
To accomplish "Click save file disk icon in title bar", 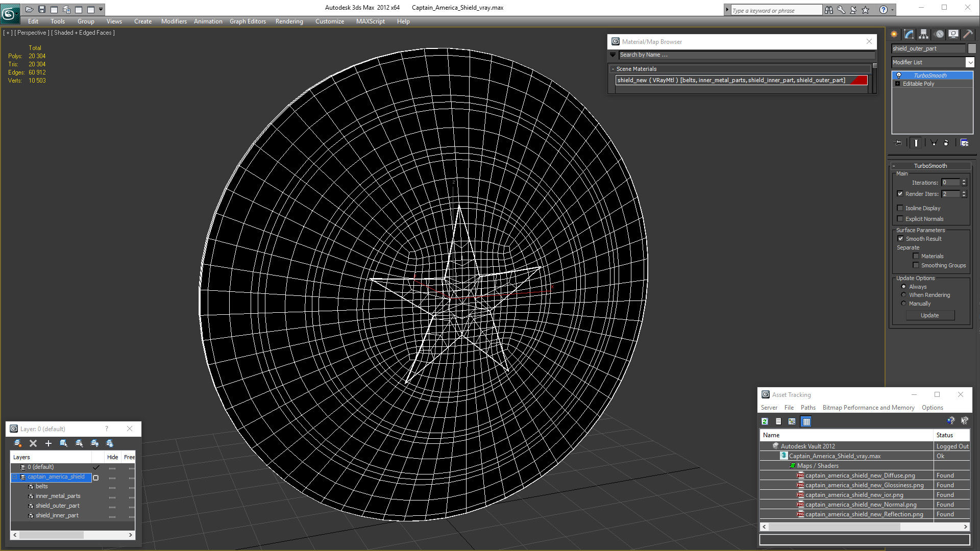I will coord(42,9).
